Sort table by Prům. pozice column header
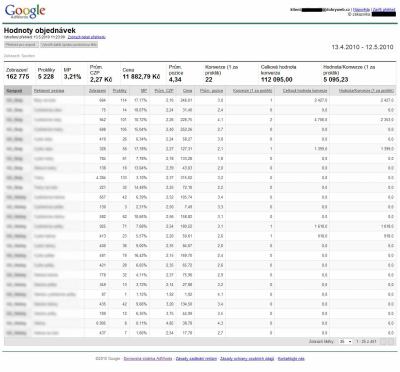 click(x=211, y=91)
